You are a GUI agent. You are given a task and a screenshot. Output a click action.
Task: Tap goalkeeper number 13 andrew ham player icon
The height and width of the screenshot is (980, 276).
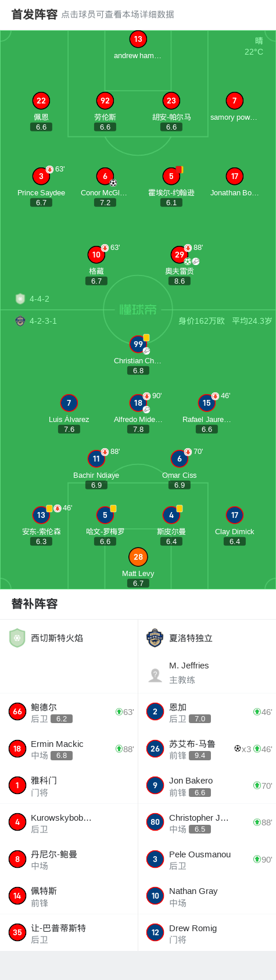pyautogui.click(x=138, y=39)
